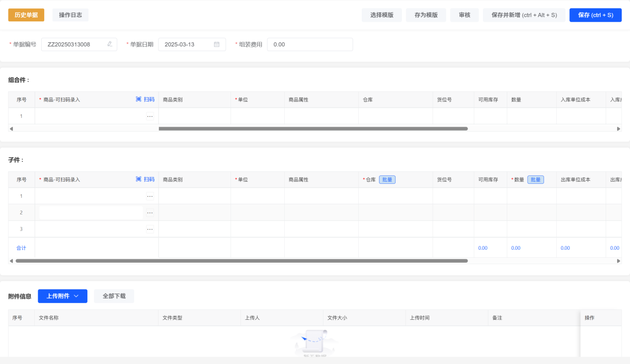Click the 审核 button
Screen dimensions: 630x364
(x=465, y=15)
